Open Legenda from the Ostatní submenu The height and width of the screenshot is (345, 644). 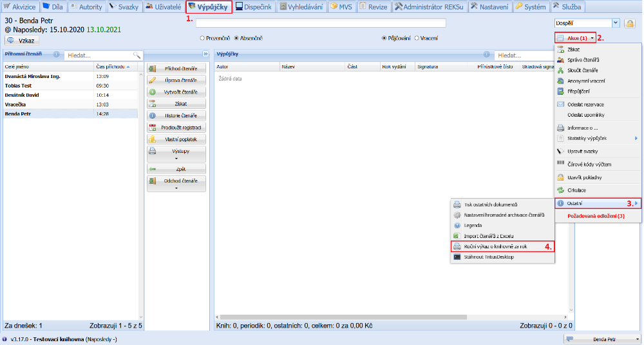pyautogui.click(x=474, y=226)
